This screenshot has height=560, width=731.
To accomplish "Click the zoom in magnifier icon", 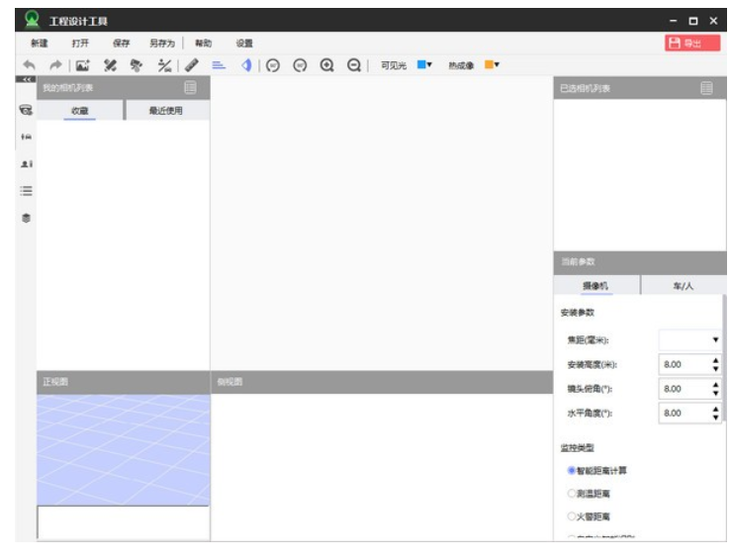I will 326,65.
